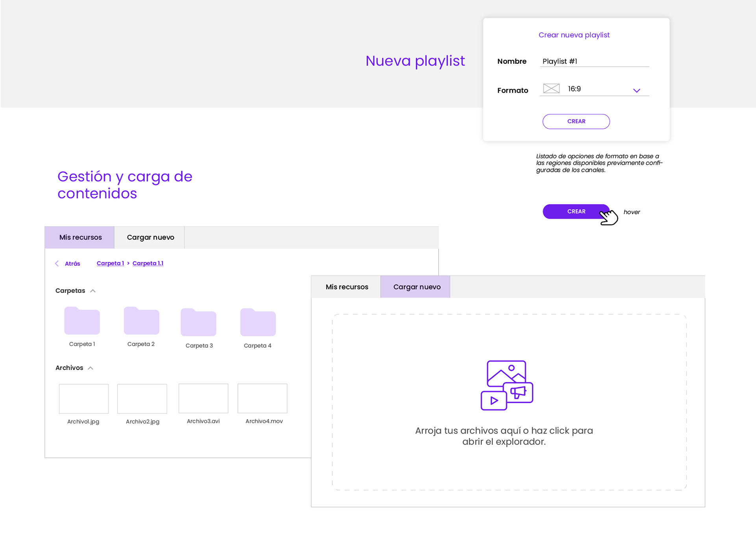This screenshot has width=756, height=547.
Task: Select the Archivo3.avi thumbnail
Action: click(203, 398)
